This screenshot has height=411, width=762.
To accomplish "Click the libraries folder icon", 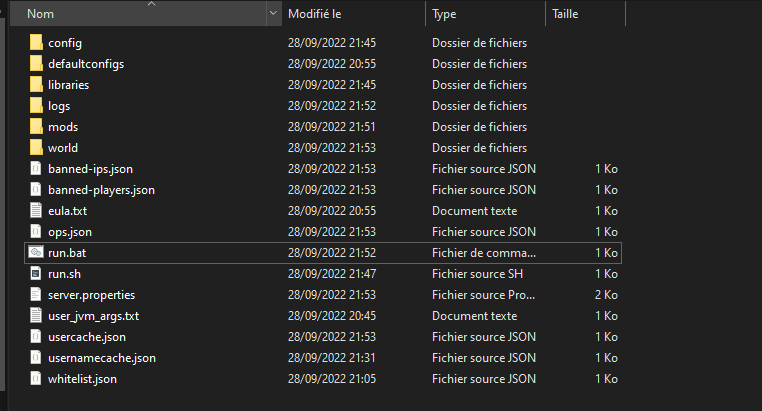I will tap(36, 85).
